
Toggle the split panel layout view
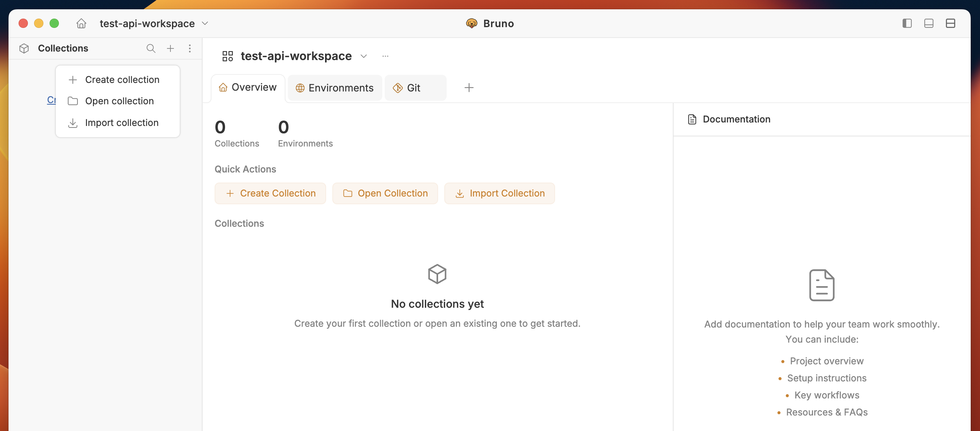tap(951, 23)
